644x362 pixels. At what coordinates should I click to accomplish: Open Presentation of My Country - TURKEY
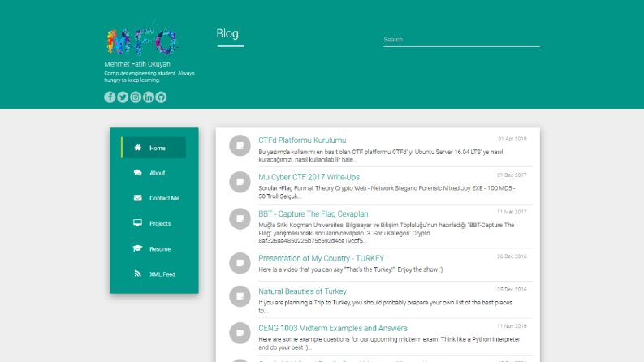point(321,259)
